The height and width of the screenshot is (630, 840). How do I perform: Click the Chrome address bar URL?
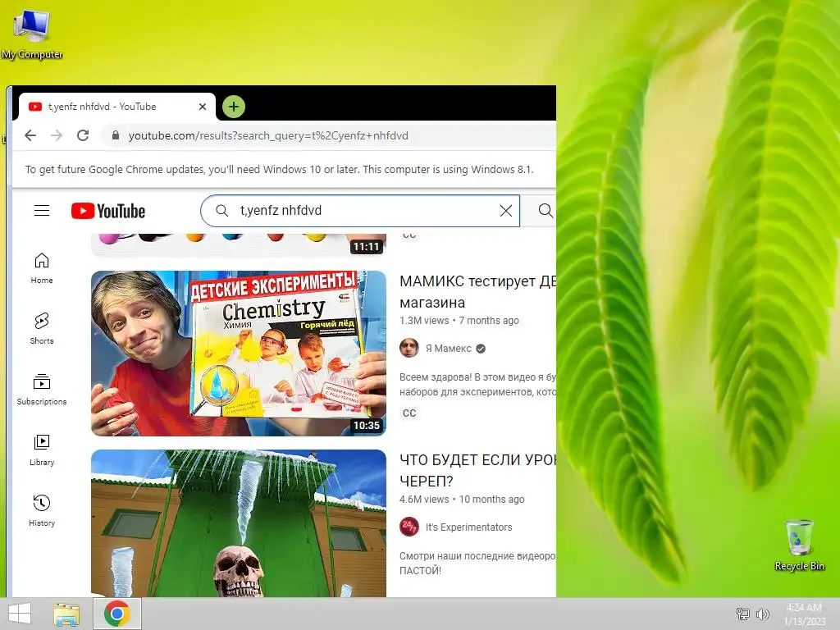(268, 135)
